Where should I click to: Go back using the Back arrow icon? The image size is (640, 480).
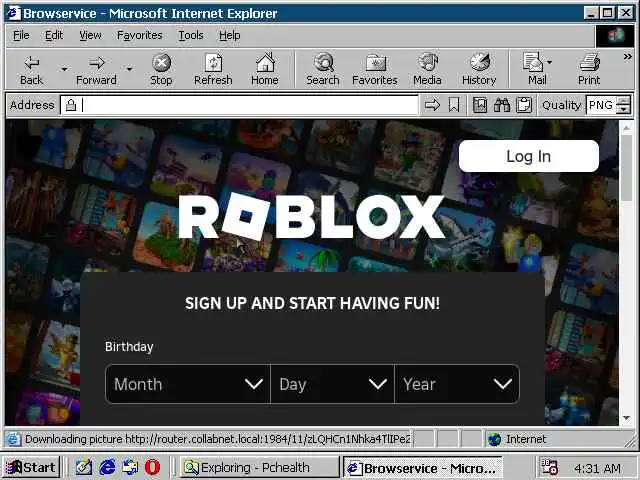coord(31,63)
